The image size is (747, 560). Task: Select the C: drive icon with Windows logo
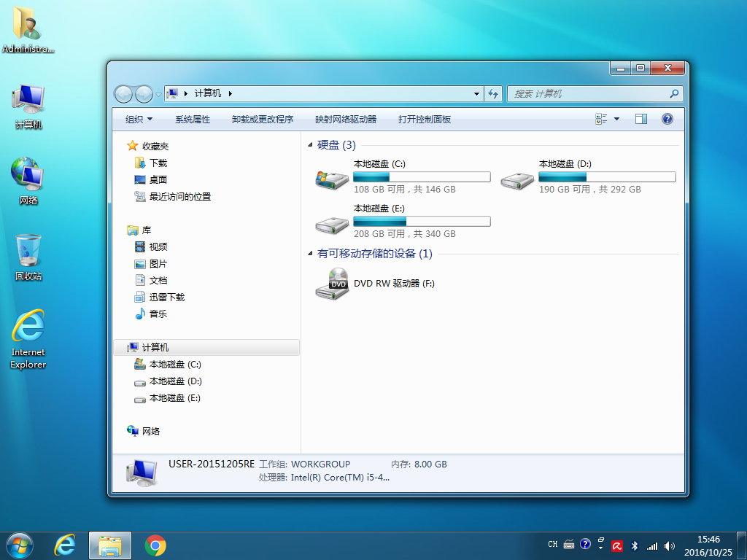[x=332, y=179]
